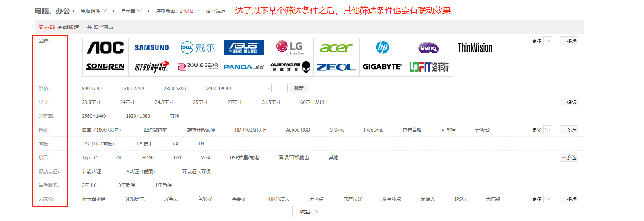Focus the minimum price input box
Viewport: 644px width, 221px height.
259,88
